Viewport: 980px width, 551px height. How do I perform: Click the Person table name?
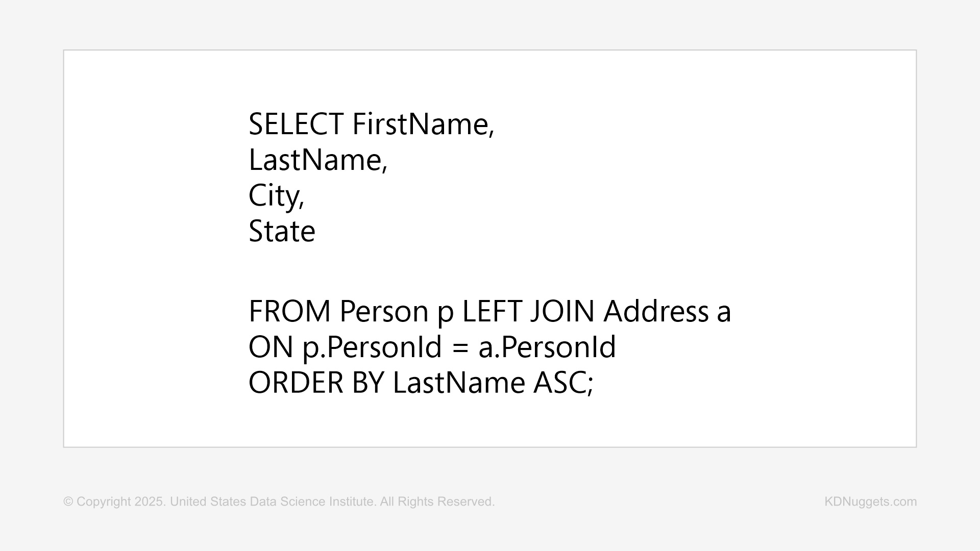(x=384, y=312)
